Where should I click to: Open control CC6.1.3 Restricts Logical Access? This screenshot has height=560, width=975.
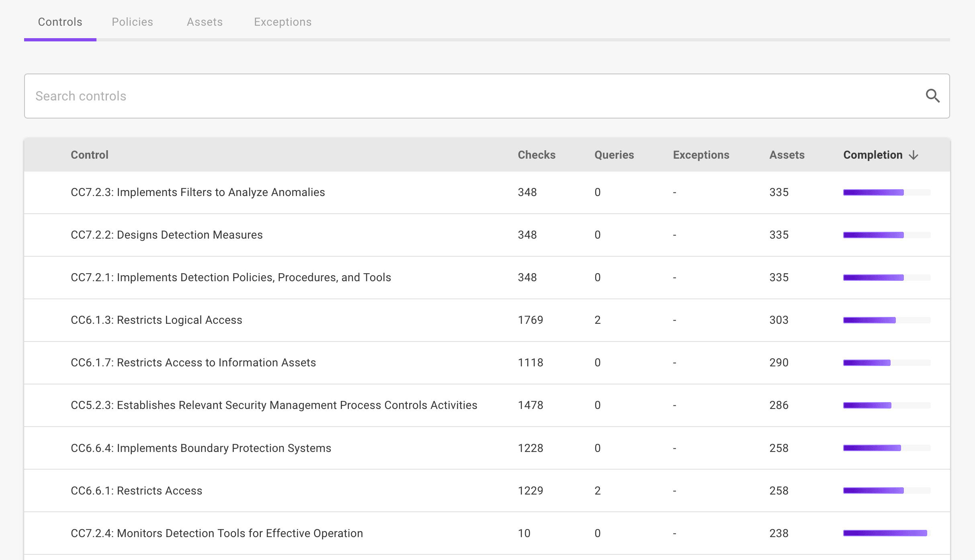pos(157,320)
